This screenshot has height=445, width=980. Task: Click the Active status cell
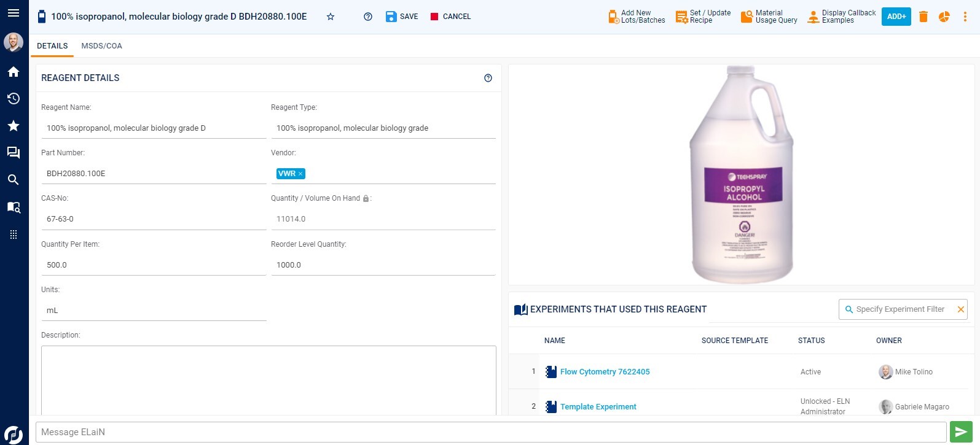[811, 372]
